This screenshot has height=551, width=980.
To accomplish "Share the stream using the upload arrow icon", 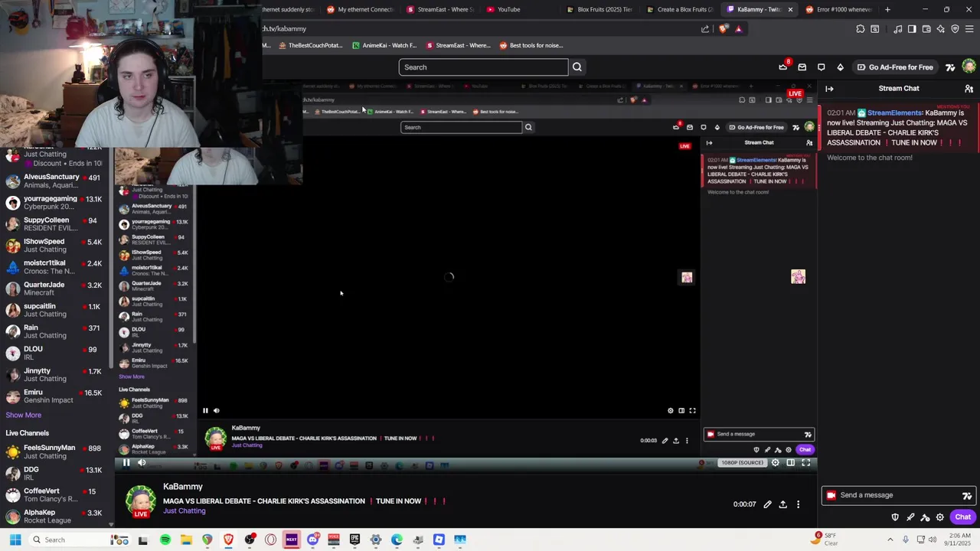I will [x=782, y=504].
